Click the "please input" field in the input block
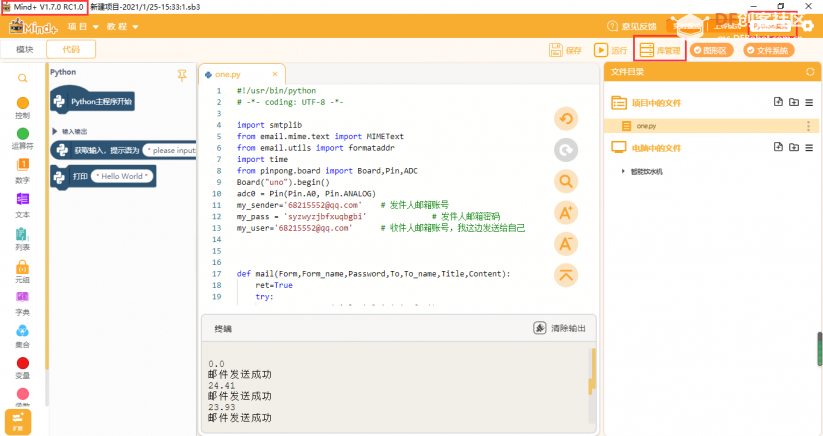This screenshot has height=436, width=823. click(170, 150)
